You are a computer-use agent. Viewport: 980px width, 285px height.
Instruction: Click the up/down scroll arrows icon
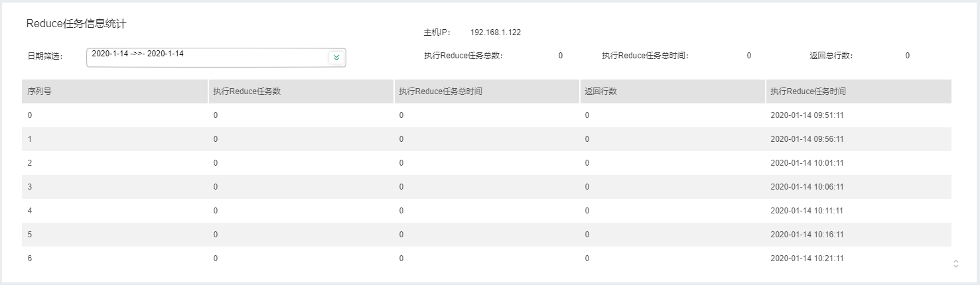pos(955,264)
